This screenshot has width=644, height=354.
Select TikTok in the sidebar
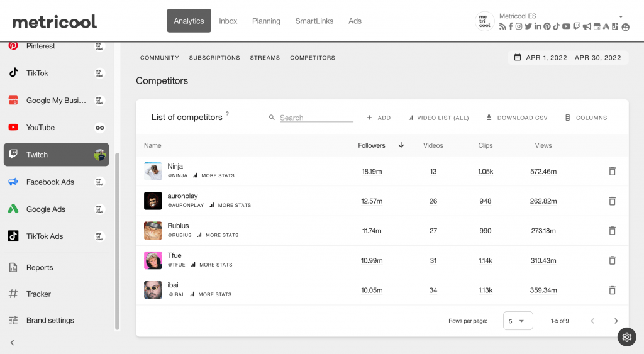click(x=56, y=73)
